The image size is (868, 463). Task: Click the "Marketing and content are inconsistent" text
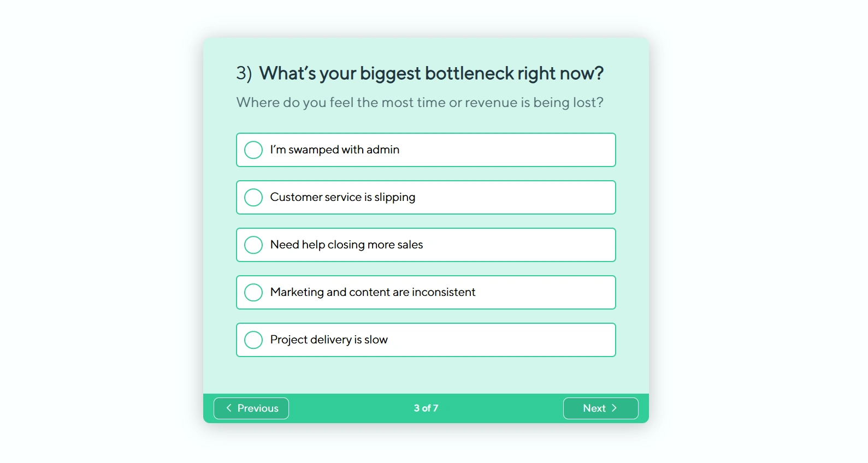(x=373, y=292)
